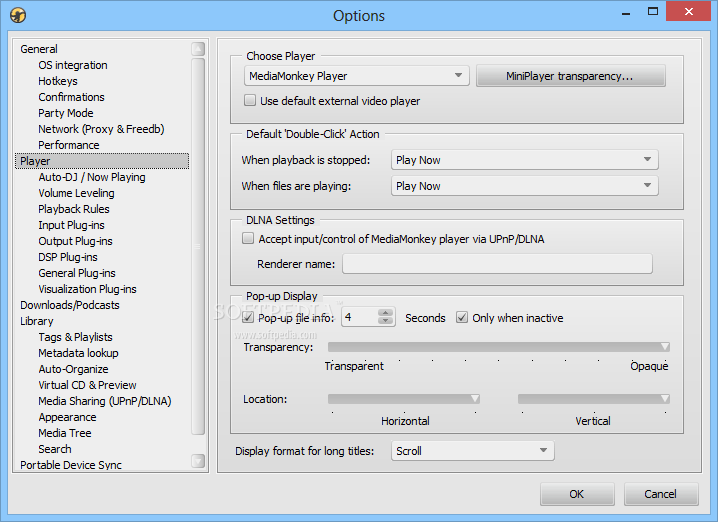The height and width of the screenshot is (522, 718).
Task: Open Media Tree settings
Action: [x=65, y=434]
